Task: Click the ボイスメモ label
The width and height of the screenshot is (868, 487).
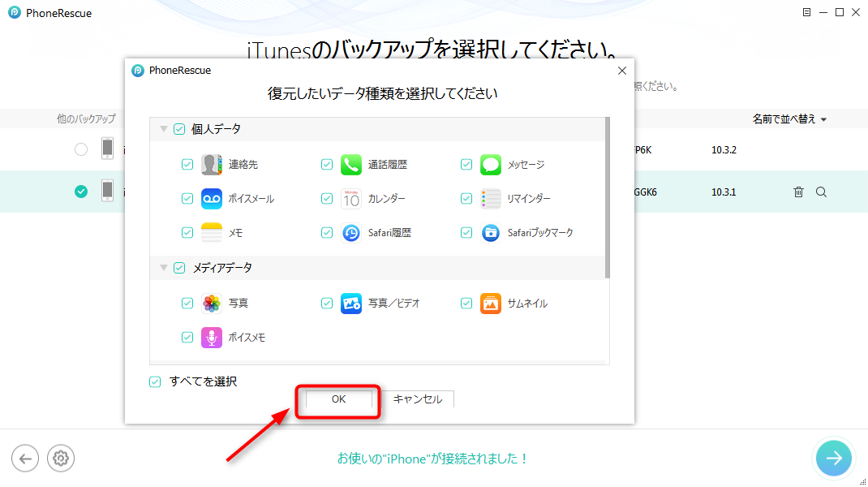Action: click(x=247, y=337)
